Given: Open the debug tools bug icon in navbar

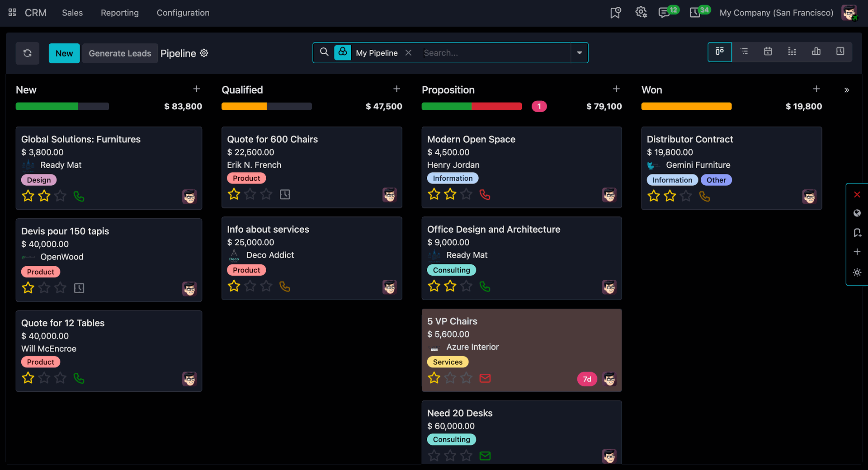Looking at the screenshot, I should (x=641, y=12).
